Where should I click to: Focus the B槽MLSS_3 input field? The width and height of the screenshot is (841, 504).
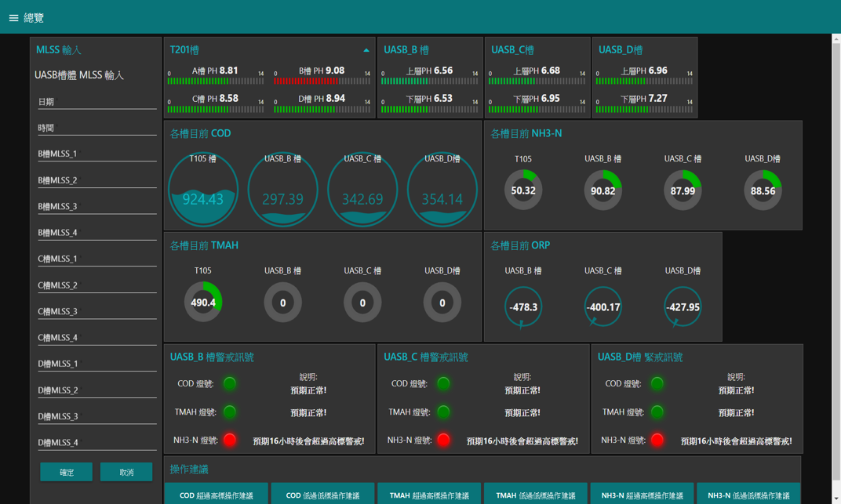(97, 206)
